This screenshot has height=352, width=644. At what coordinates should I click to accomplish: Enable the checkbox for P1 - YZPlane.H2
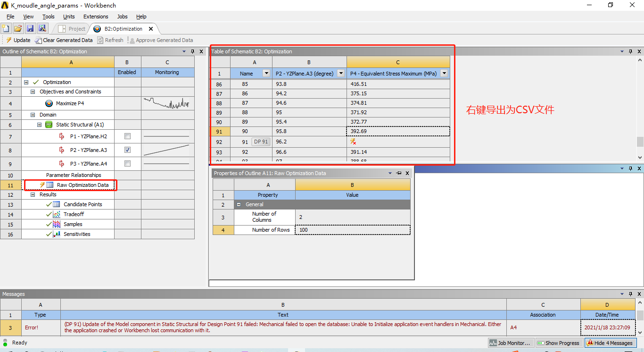127,136
